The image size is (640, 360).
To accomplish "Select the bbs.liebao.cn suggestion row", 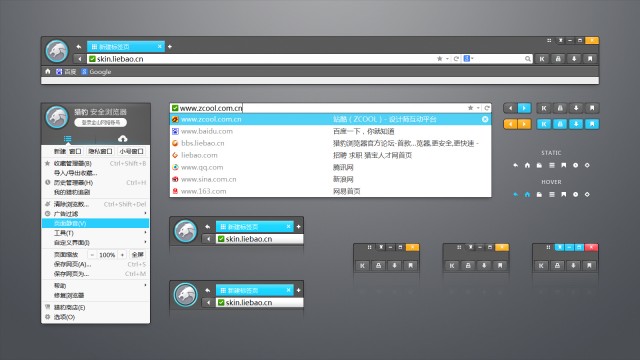I will pyautogui.click(x=330, y=143).
